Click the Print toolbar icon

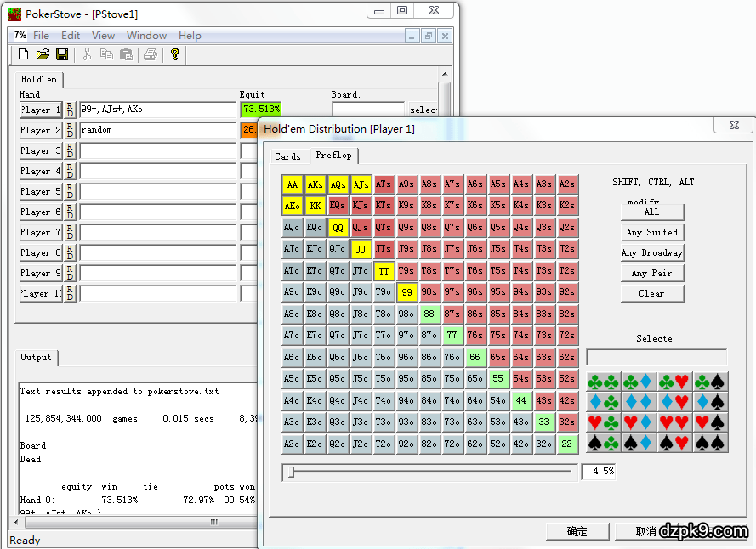point(151,54)
